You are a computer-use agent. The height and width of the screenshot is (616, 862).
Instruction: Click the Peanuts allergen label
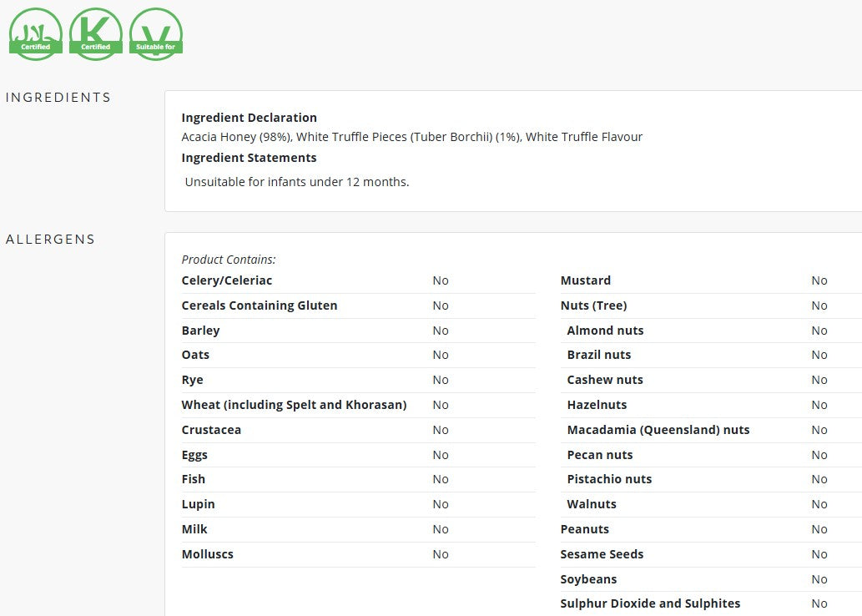coord(585,529)
